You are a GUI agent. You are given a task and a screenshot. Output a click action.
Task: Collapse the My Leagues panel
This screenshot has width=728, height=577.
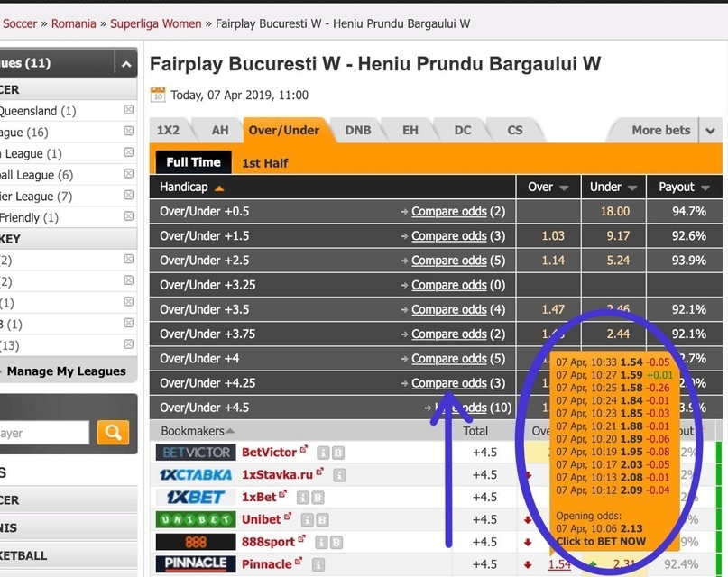126,63
